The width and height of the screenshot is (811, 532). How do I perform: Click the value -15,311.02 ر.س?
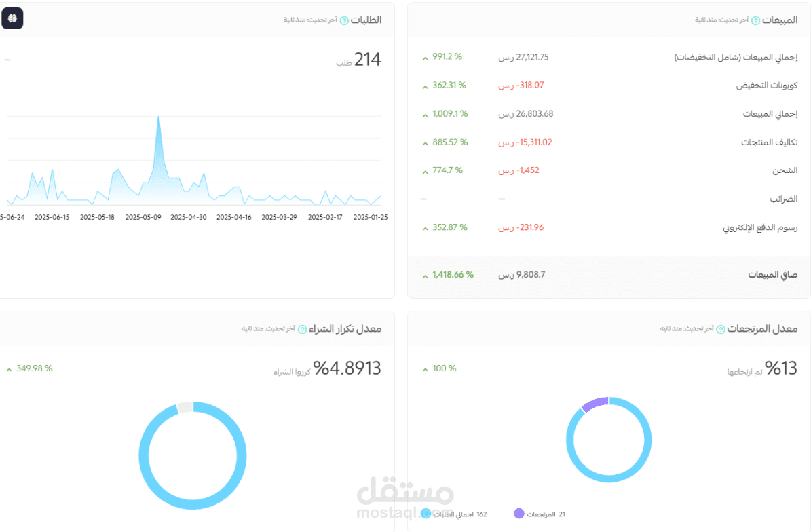click(x=525, y=142)
